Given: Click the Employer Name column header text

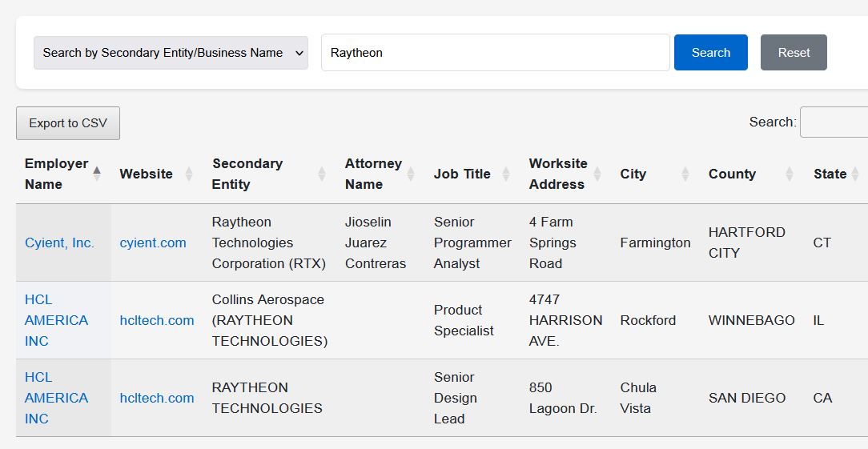Looking at the screenshot, I should pos(57,174).
